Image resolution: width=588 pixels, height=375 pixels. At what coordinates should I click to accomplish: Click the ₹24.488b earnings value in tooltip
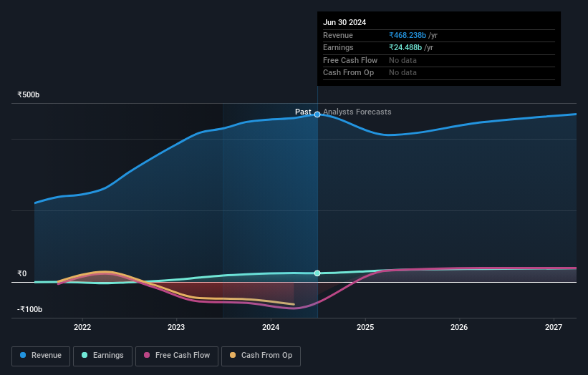tap(405, 47)
